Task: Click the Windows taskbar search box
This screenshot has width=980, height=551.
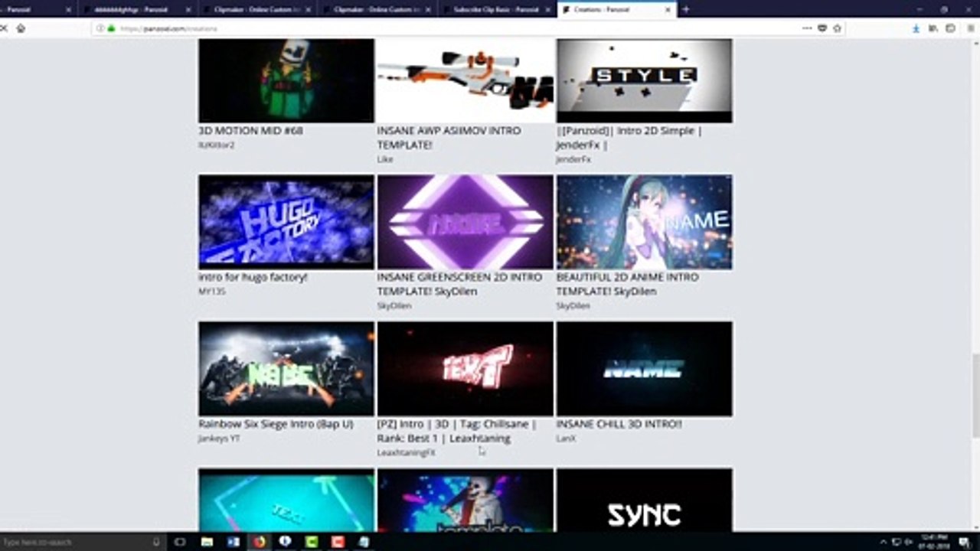Action: (x=82, y=542)
